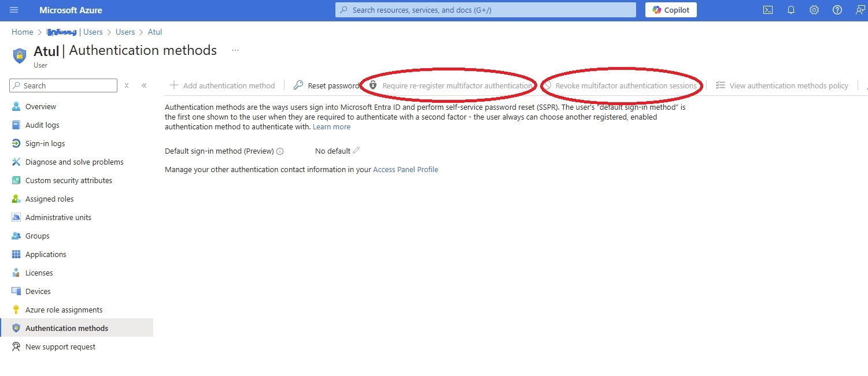Viewport: 868px width, 376px height.
Task: Click the Applications grid icon
Action: pyautogui.click(x=16, y=254)
